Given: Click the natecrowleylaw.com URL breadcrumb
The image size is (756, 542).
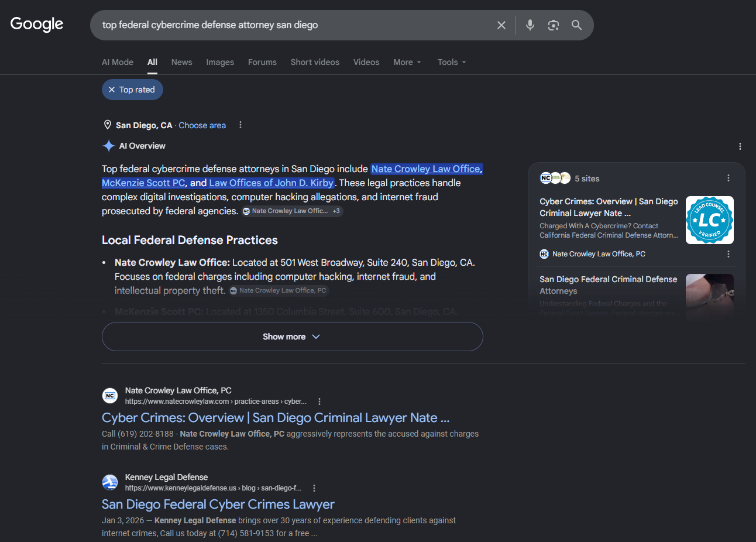Looking at the screenshot, I should 216,402.
